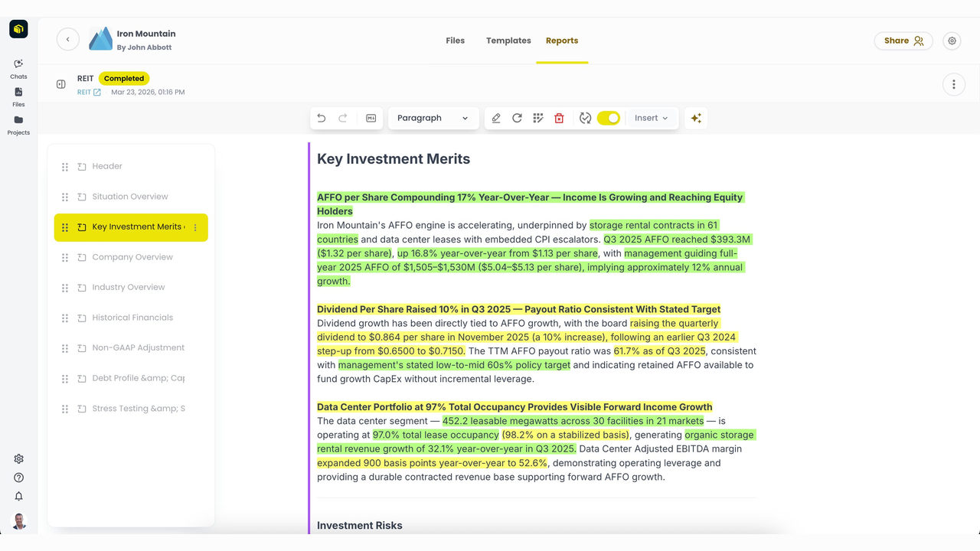Select the Header section

[x=131, y=166]
